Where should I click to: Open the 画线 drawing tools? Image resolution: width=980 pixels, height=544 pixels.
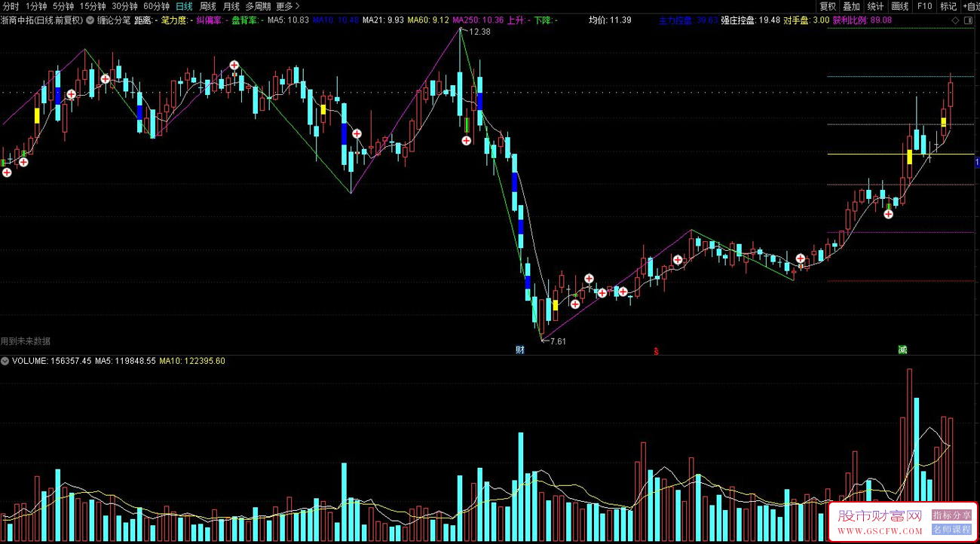pos(900,6)
